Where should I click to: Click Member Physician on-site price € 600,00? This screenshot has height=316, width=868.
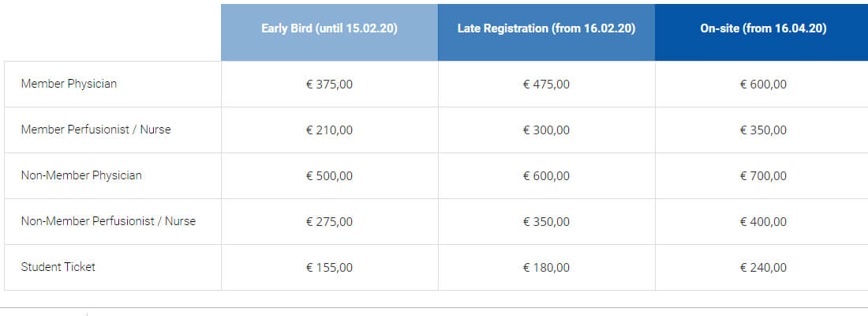pyautogui.click(x=763, y=85)
